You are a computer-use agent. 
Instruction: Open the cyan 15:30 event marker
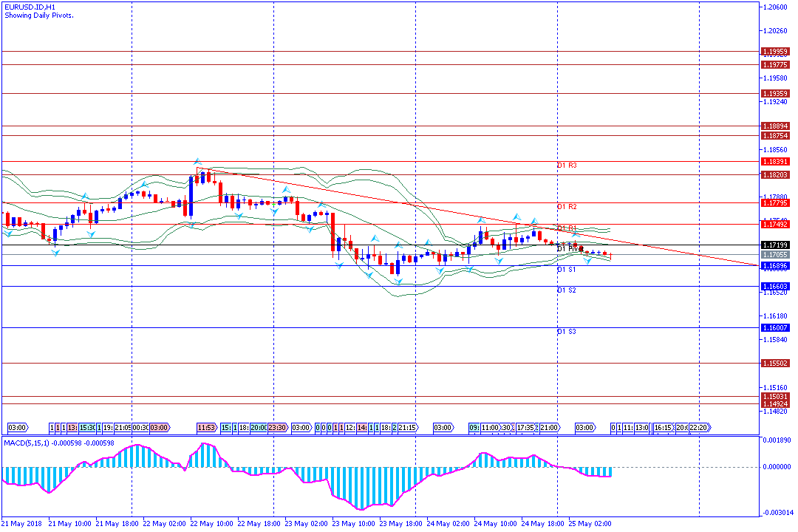(87, 428)
